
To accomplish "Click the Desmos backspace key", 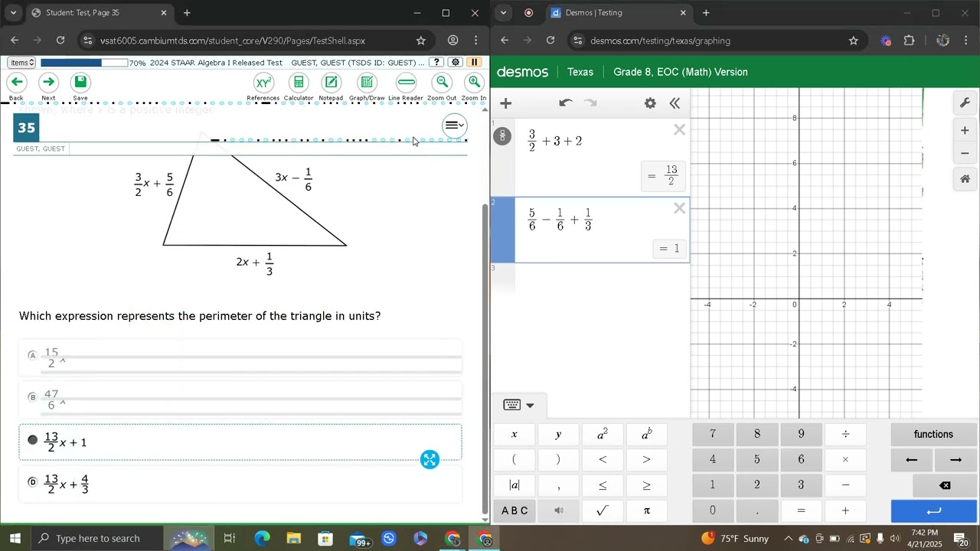I will [x=945, y=485].
